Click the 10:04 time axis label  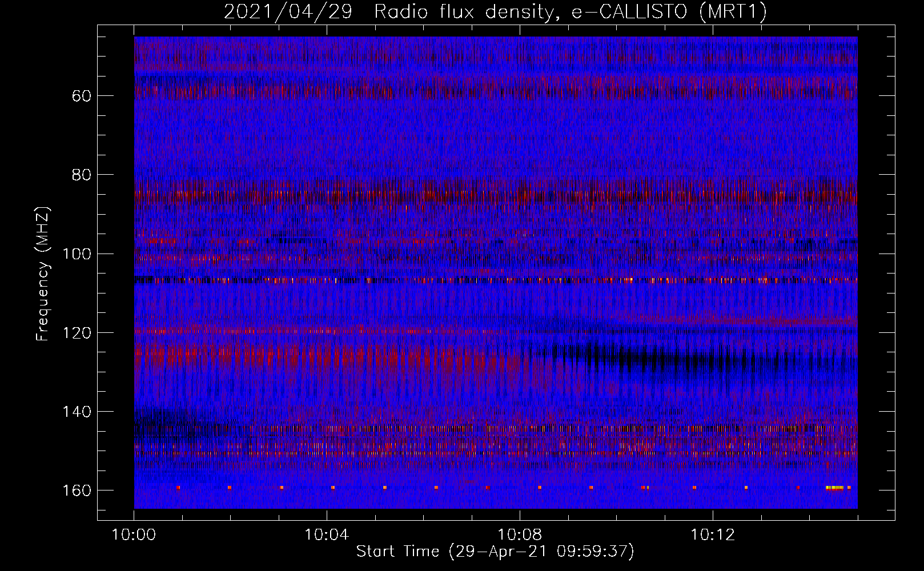[x=327, y=535]
